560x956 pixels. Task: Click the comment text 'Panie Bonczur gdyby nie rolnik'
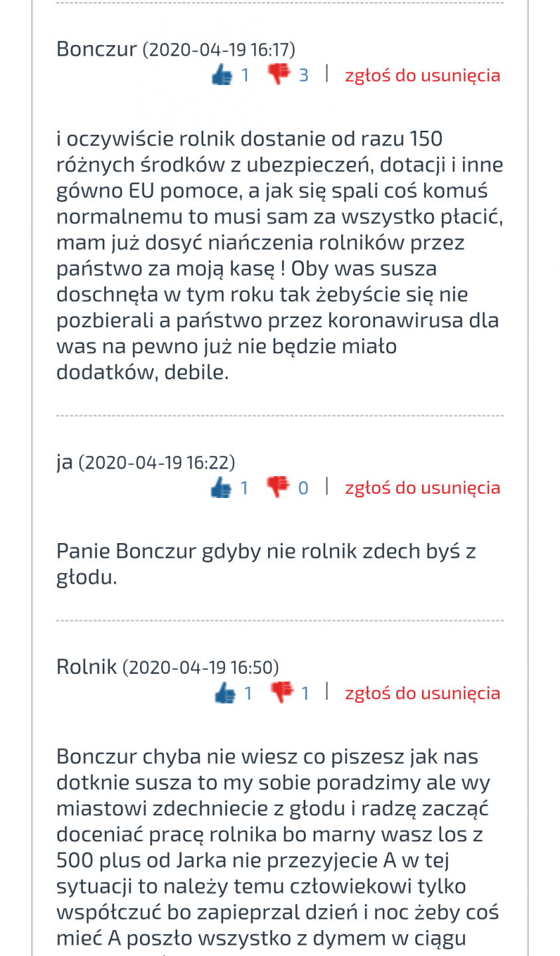point(265,551)
